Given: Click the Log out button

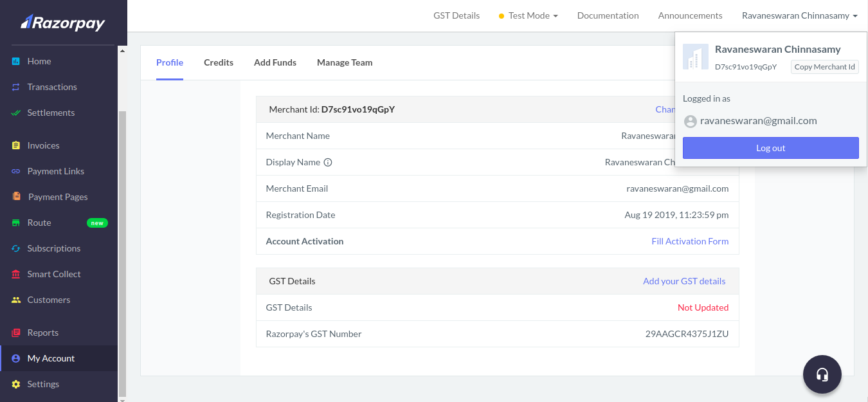Looking at the screenshot, I should pos(770,148).
